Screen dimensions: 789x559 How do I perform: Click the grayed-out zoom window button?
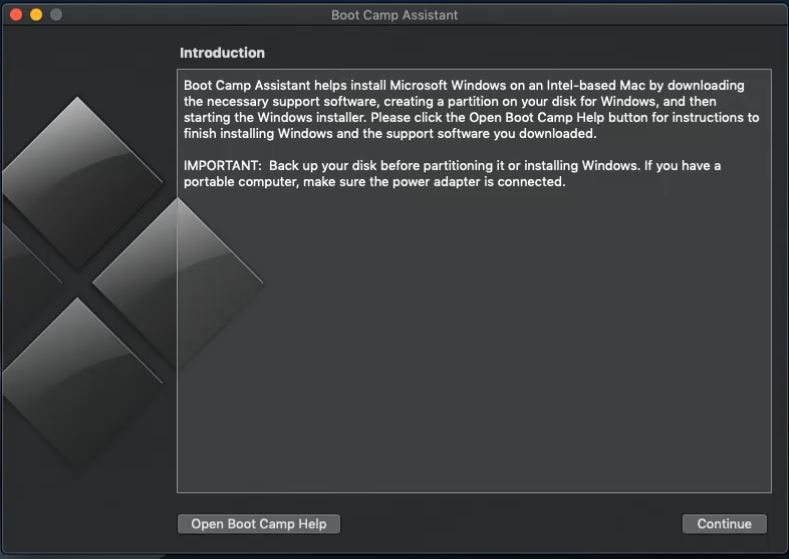(56, 15)
